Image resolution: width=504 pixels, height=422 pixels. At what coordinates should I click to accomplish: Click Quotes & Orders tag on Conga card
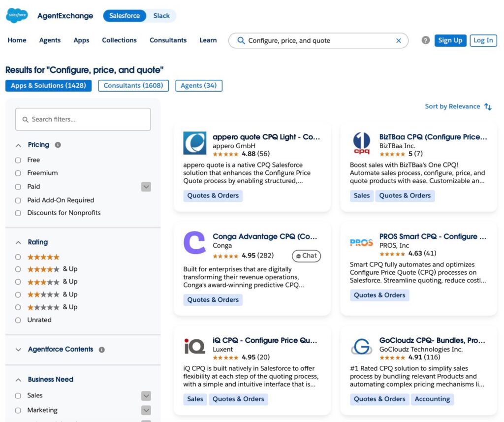tap(213, 300)
